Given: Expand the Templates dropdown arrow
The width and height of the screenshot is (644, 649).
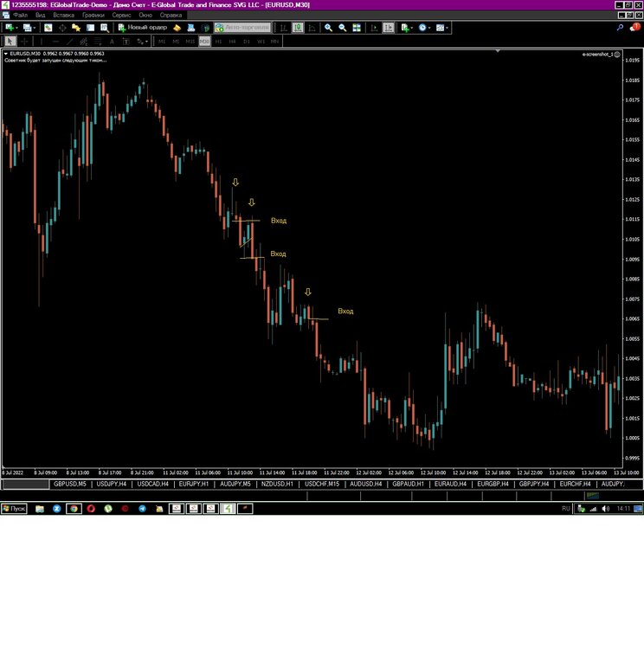Looking at the screenshot, I should coord(448,29).
